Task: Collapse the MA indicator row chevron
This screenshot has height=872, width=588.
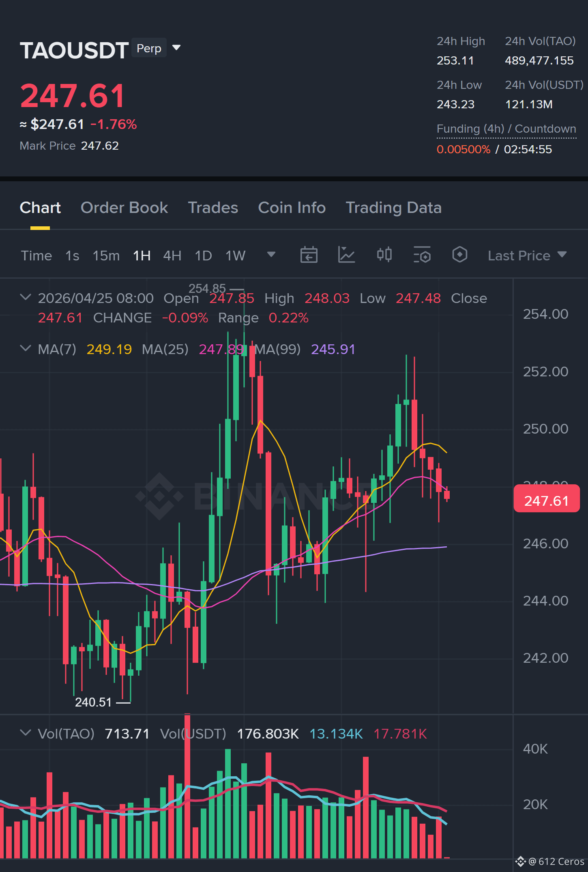Action: (x=25, y=348)
